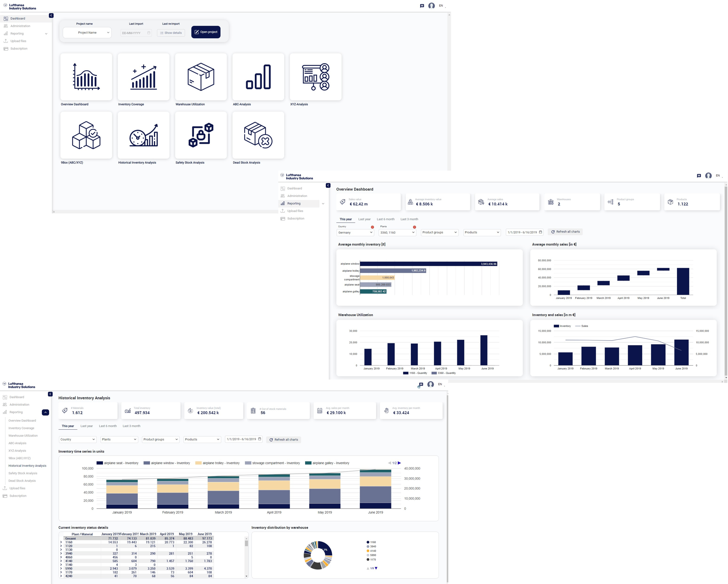Click the chat icon in top window header
The image size is (728, 584).
(422, 6)
